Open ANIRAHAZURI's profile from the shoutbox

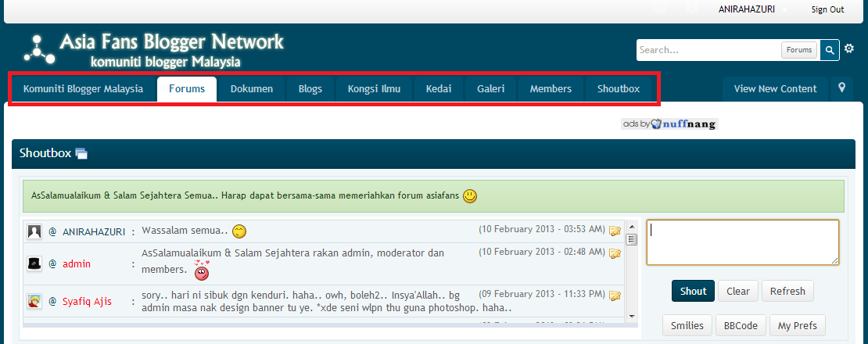[94, 231]
